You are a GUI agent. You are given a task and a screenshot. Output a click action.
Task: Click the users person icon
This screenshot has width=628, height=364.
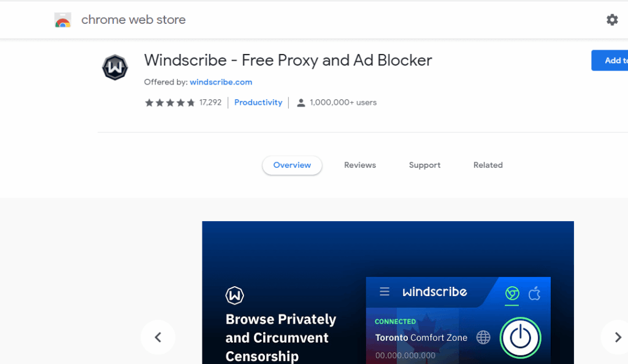pyautogui.click(x=301, y=103)
